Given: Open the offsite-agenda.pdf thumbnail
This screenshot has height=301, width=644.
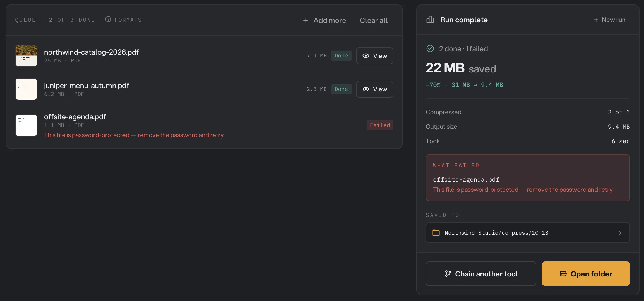Looking at the screenshot, I should click(26, 125).
